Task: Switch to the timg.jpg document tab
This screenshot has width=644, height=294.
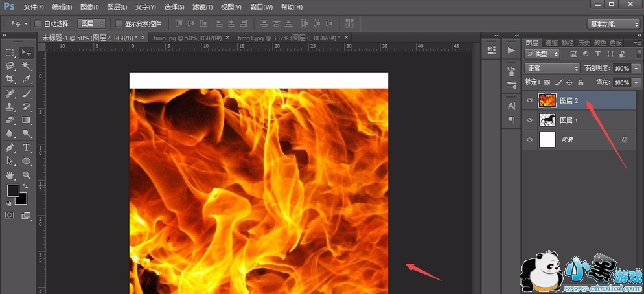Action: tap(187, 38)
